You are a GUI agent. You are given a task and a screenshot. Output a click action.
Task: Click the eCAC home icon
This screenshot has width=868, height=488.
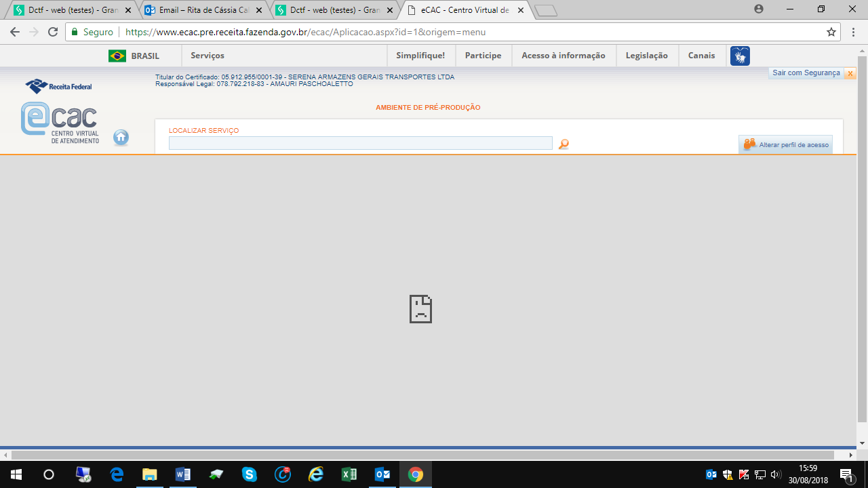pos(121,138)
